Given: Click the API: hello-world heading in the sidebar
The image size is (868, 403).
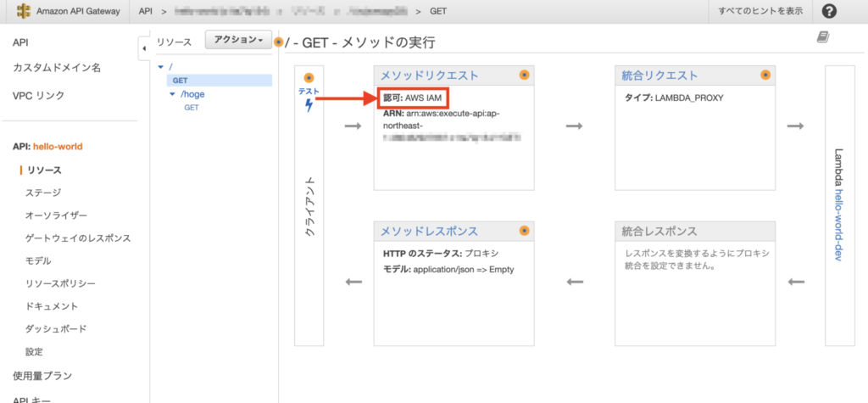Looking at the screenshot, I should tap(47, 147).
